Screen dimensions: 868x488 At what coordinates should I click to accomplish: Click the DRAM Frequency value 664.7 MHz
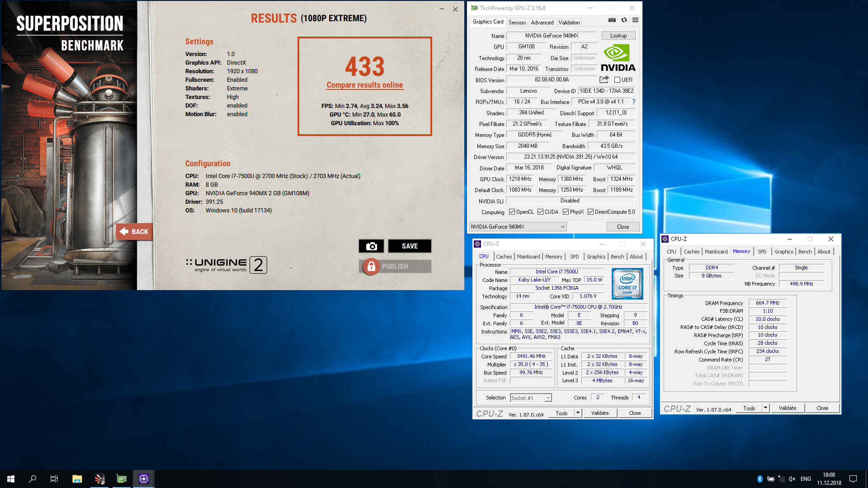click(x=767, y=303)
